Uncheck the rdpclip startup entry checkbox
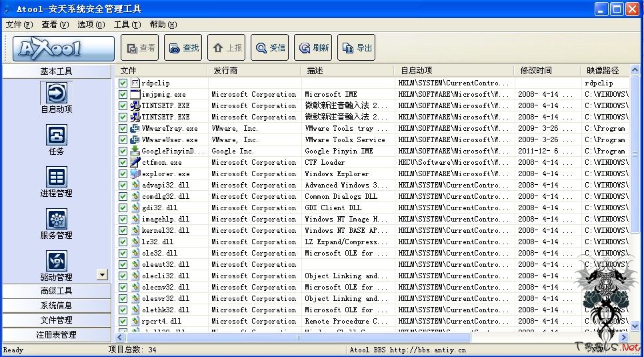 tap(123, 83)
